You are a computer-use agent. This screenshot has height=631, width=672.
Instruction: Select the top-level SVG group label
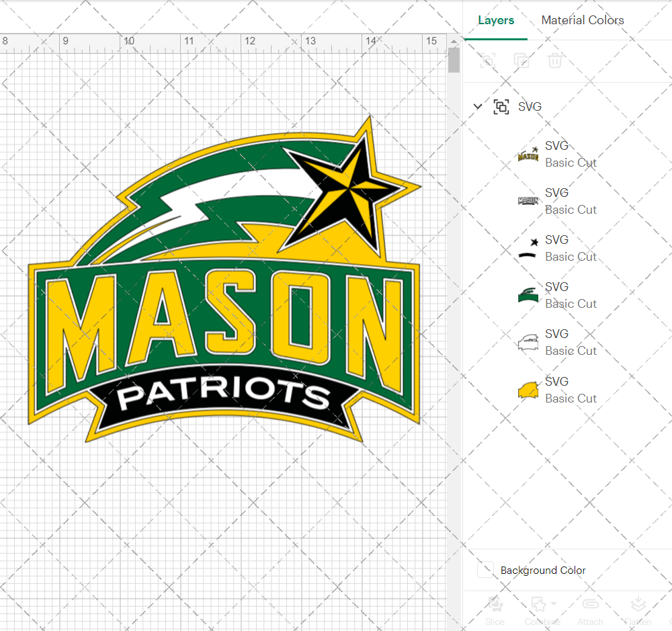coord(530,106)
